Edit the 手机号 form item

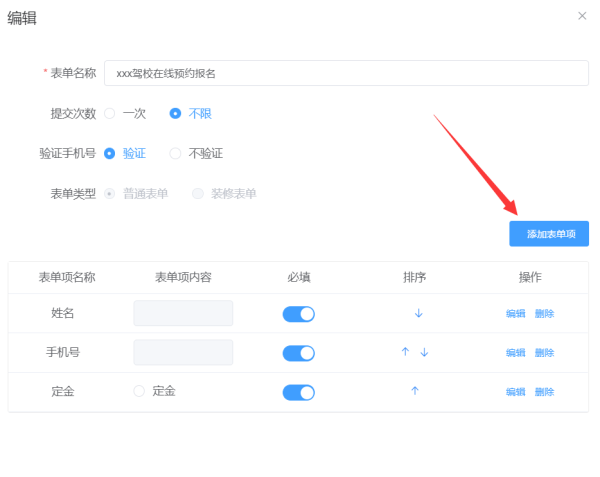coord(515,353)
